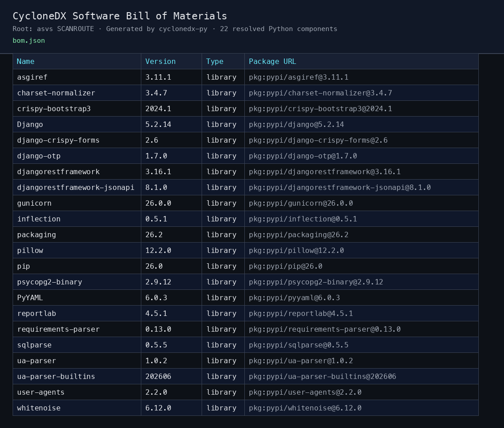Click the Package URL column header

point(362,61)
